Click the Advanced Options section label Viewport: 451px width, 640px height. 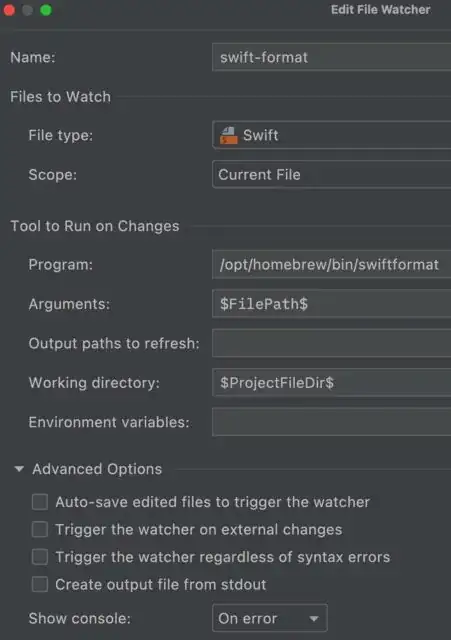point(97,469)
